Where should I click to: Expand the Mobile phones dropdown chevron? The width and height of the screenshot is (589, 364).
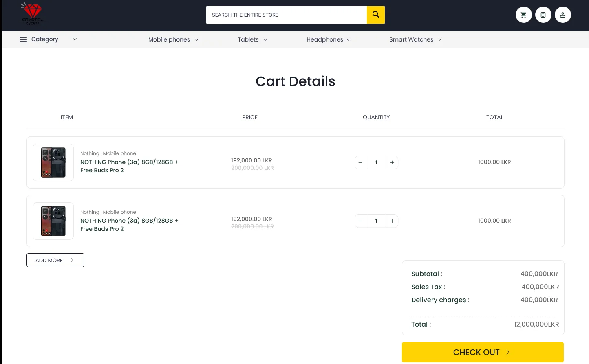196,39
